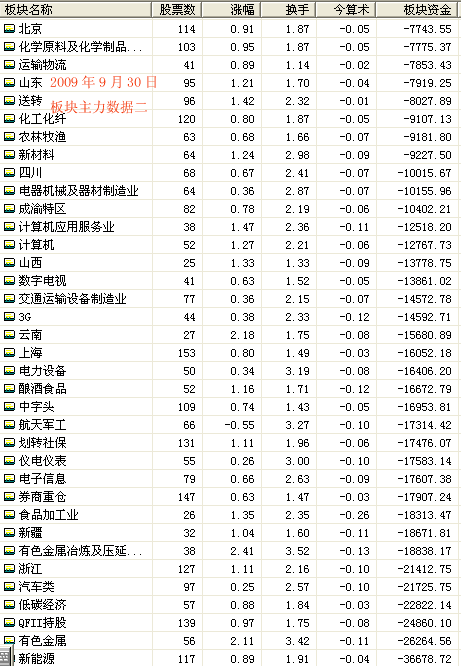The width and height of the screenshot is (461, 666).
Task: Select the 电子信息 sector name
Action: (42, 479)
